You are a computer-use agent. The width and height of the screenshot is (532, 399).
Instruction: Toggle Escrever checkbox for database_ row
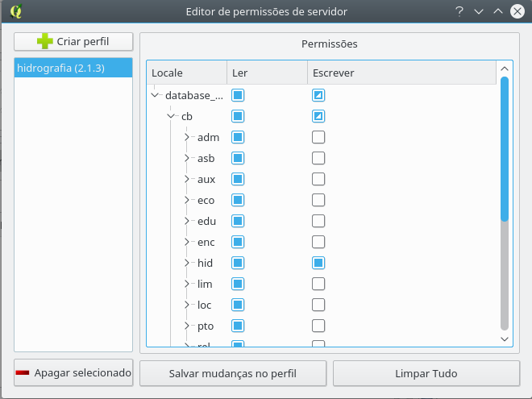click(x=318, y=95)
